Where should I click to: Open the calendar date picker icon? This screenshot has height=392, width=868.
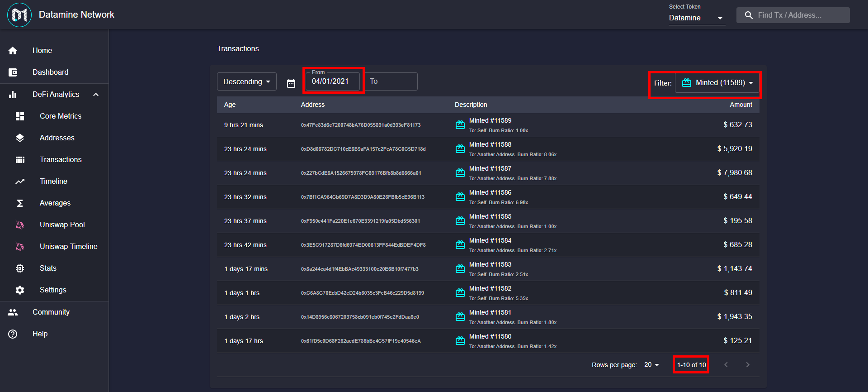pos(291,83)
